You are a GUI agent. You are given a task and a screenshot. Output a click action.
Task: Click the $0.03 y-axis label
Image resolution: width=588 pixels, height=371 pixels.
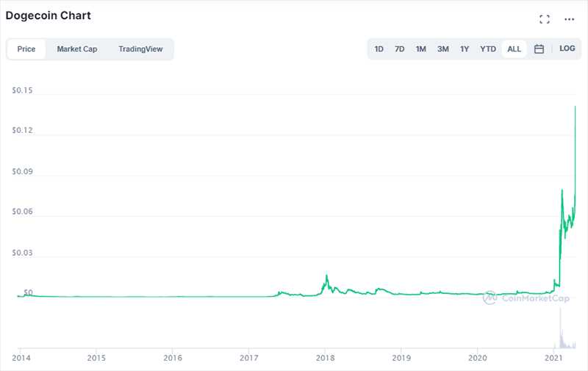tap(22, 253)
